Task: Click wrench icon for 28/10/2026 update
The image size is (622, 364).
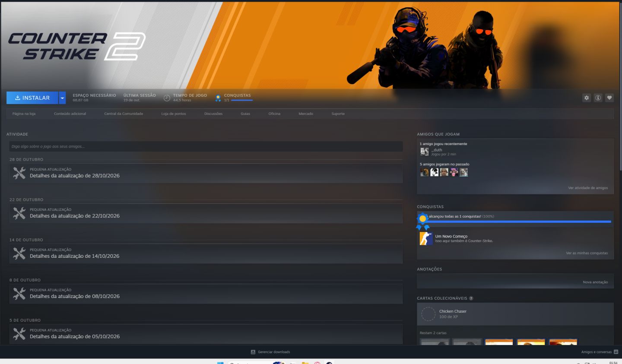Action: (19, 173)
